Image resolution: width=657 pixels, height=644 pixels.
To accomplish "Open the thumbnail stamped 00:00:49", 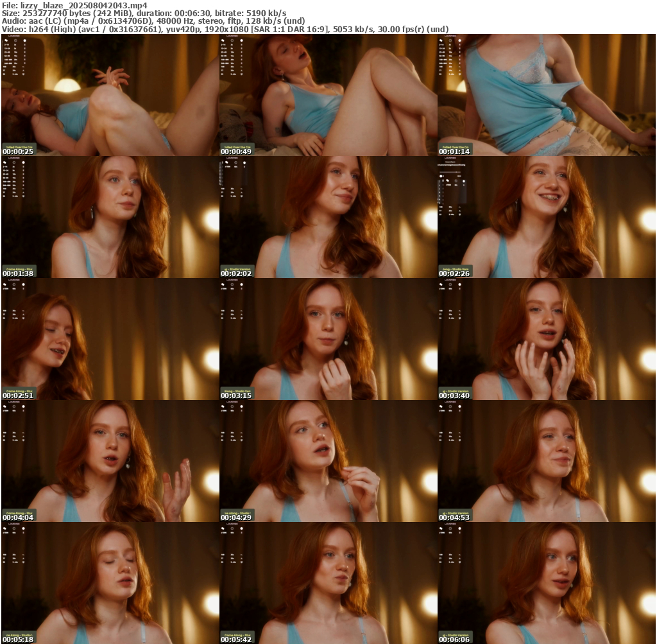I will click(328, 95).
